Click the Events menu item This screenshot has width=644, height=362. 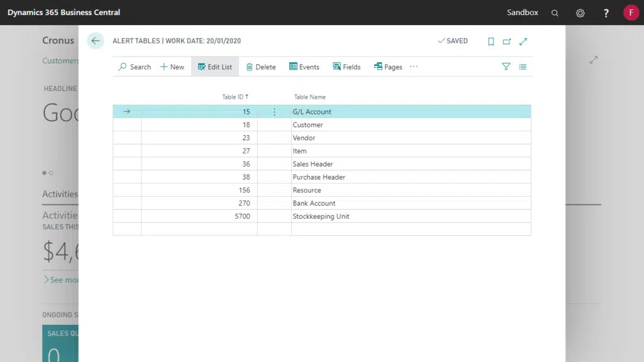pyautogui.click(x=304, y=67)
